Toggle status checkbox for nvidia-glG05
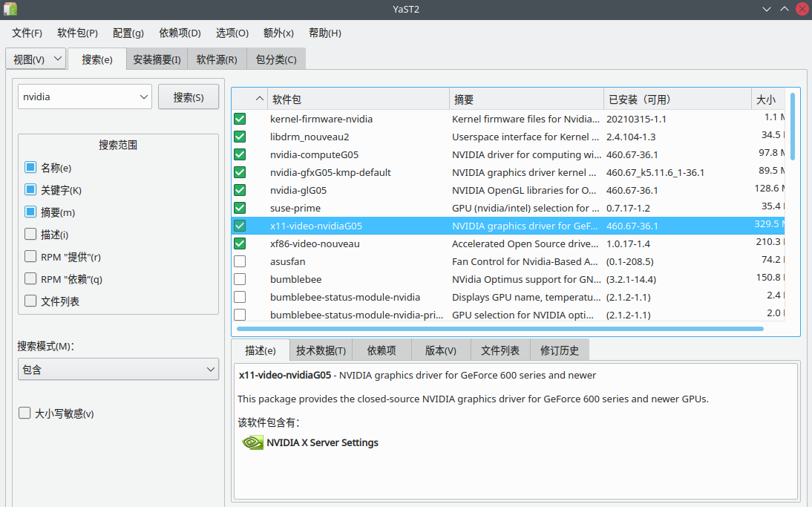Screen dimensions: 812x507 (240, 190)
